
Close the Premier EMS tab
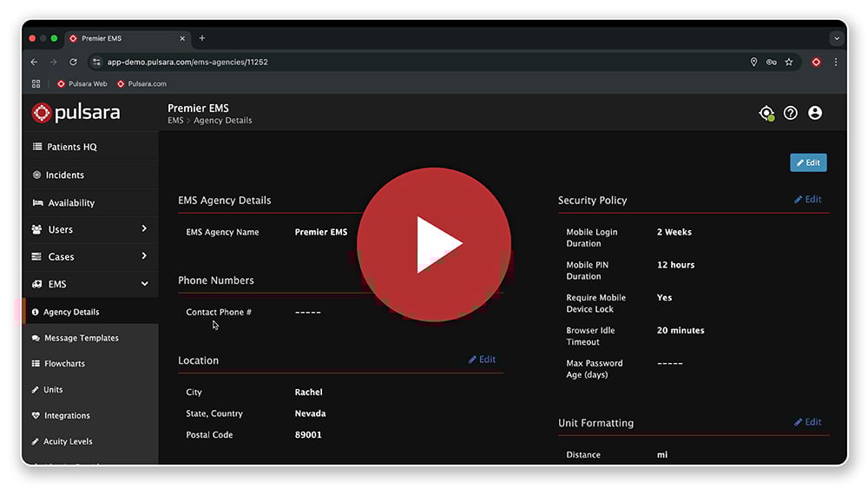click(182, 38)
